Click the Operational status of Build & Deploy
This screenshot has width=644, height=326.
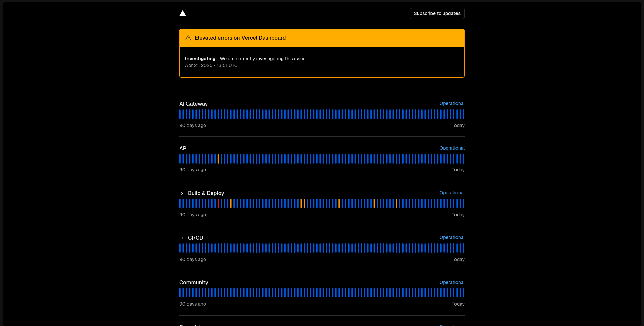(452, 193)
